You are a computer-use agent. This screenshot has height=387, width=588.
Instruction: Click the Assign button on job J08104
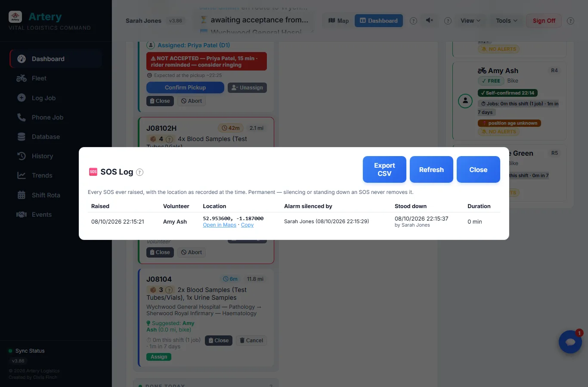click(159, 357)
